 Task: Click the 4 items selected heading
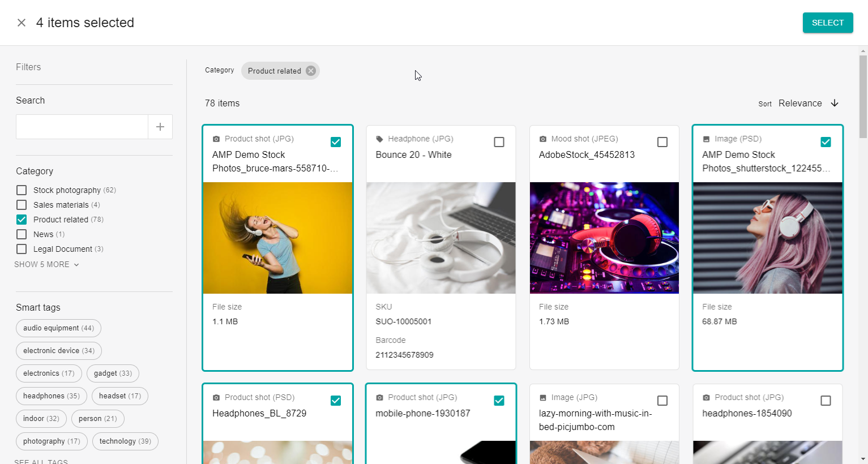click(x=85, y=23)
